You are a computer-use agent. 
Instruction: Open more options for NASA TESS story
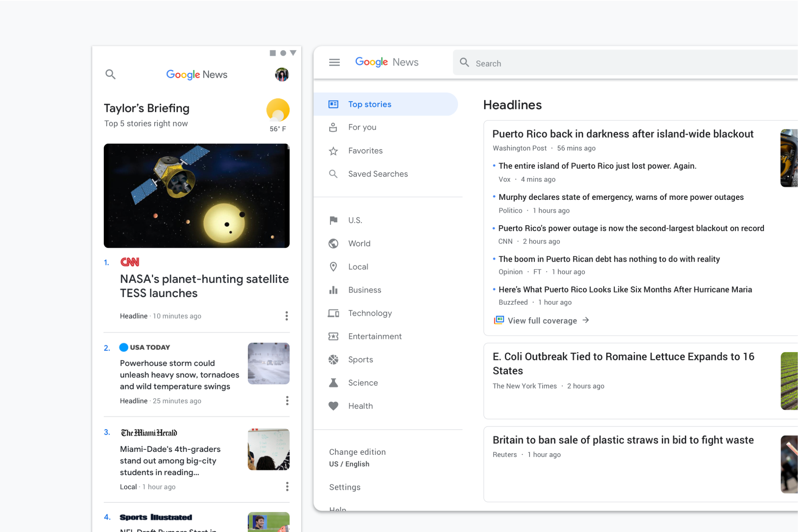[287, 316]
